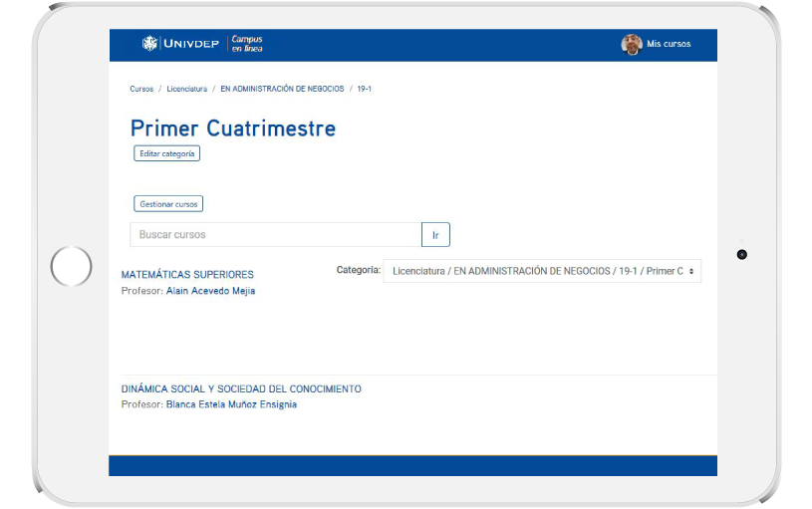The height and width of the screenshot is (509, 812).
Task: Click the Campus en línea logo text
Action: pyautogui.click(x=247, y=44)
